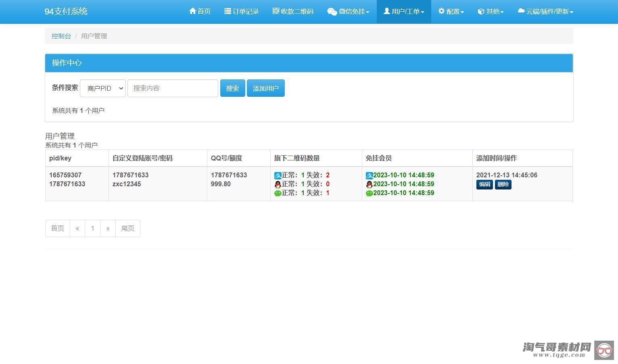Click the 94支付系统 brand title
The width and height of the screenshot is (618, 364).
[x=66, y=11]
